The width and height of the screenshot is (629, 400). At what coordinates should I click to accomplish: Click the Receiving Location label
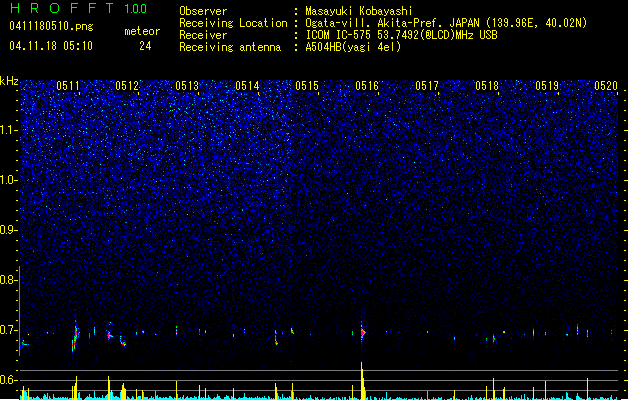tap(233, 23)
